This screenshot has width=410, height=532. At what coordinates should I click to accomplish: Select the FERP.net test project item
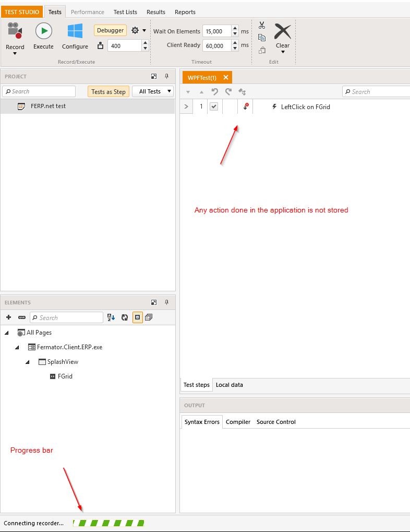pyautogui.click(x=48, y=106)
